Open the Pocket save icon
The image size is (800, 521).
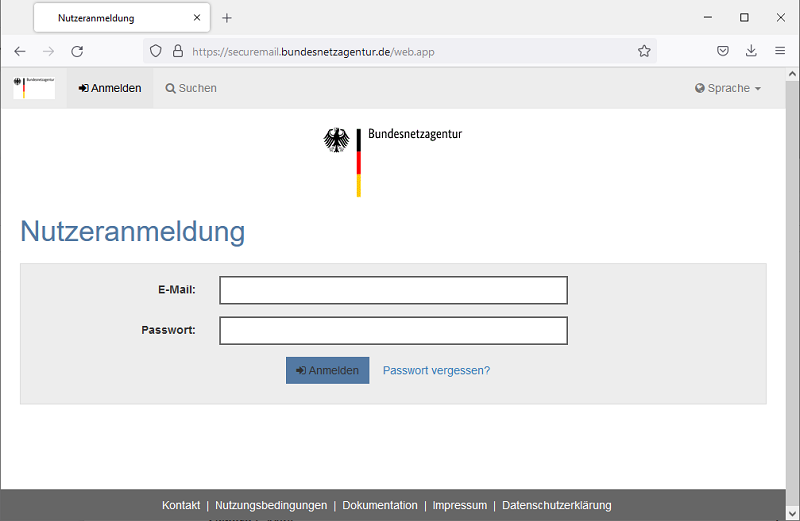click(x=723, y=51)
